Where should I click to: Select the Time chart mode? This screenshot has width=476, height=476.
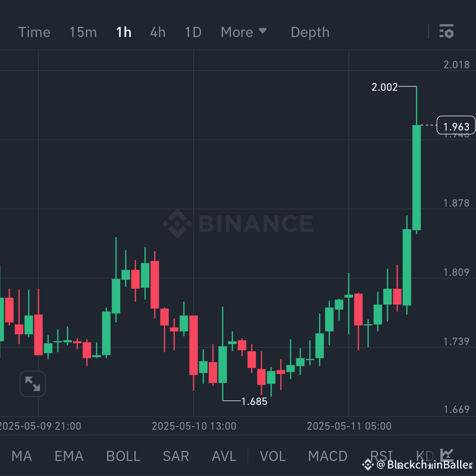click(x=34, y=32)
